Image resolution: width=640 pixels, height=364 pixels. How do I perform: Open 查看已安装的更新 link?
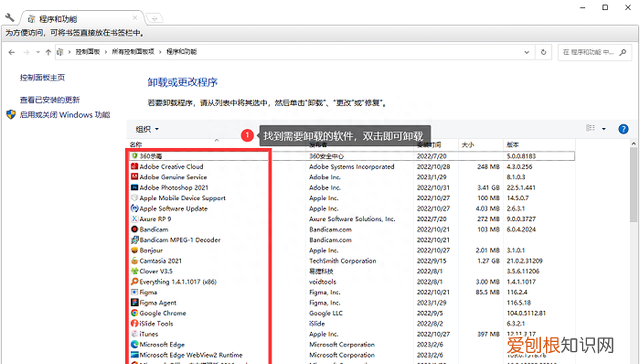click(50, 100)
